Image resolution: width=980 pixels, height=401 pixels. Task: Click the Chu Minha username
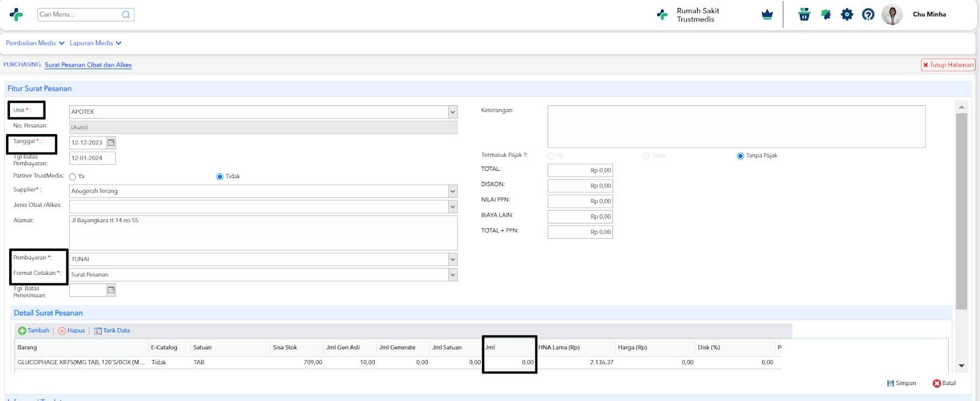click(929, 14)
